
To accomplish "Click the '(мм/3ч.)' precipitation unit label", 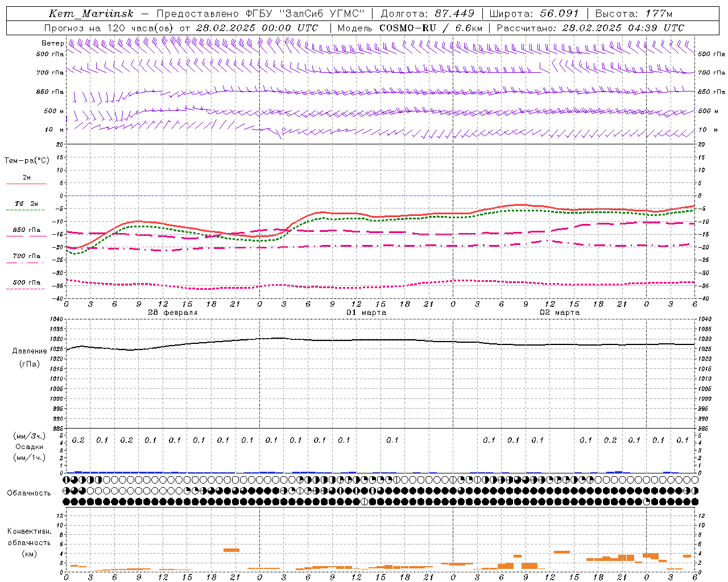I will point(30,436).
